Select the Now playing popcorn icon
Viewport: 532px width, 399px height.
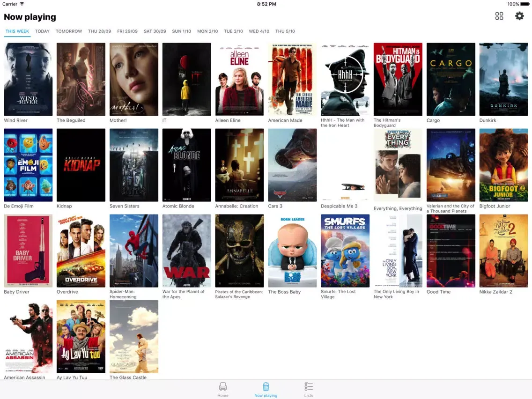click(266, 386)
